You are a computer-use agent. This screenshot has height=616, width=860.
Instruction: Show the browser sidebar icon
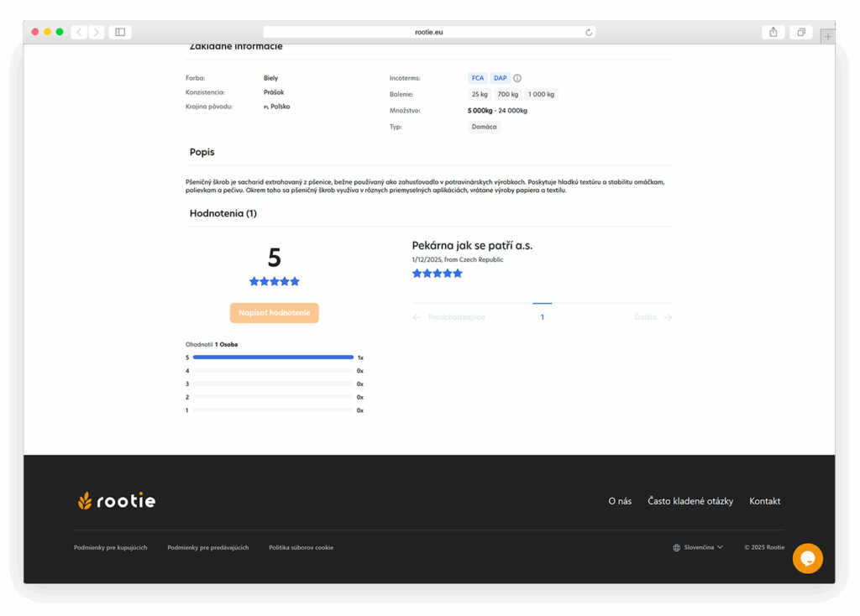pos(118,31)
